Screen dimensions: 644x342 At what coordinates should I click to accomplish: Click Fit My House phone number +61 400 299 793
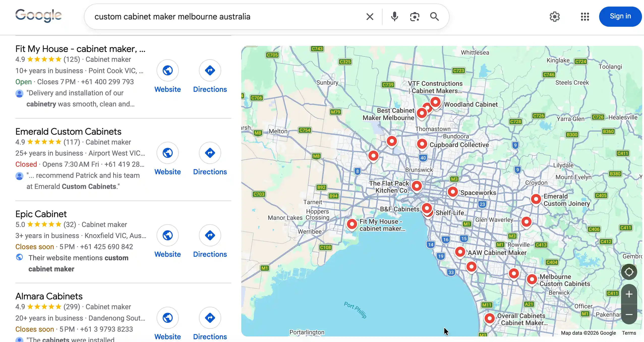pos(107,82)
